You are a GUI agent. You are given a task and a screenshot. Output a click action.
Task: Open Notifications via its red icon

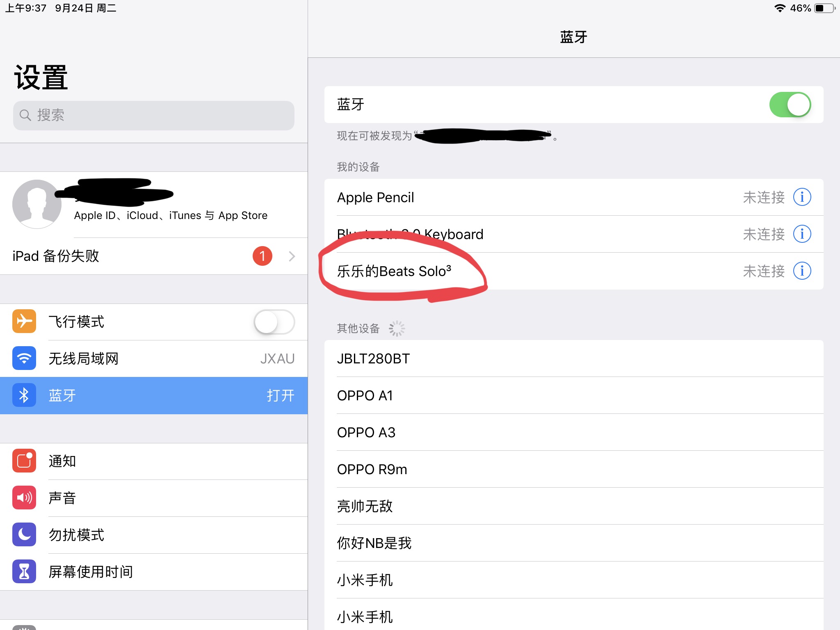(x=24, y=461)
